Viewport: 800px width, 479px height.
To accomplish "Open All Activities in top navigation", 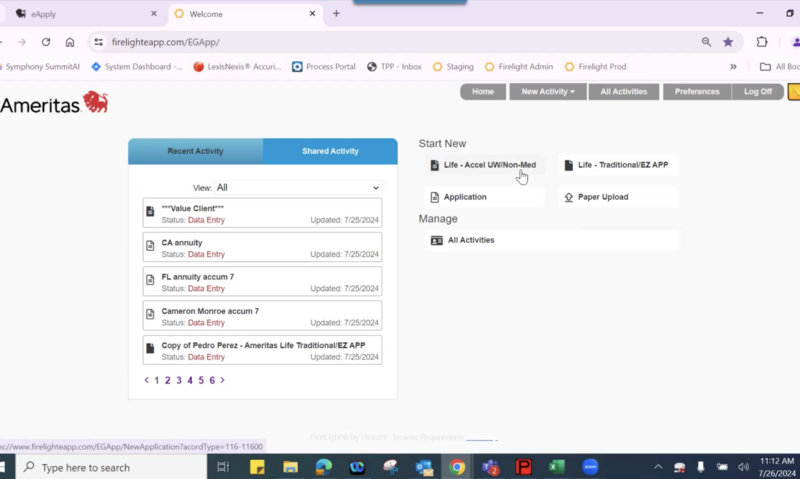I will tap(623, 91).
